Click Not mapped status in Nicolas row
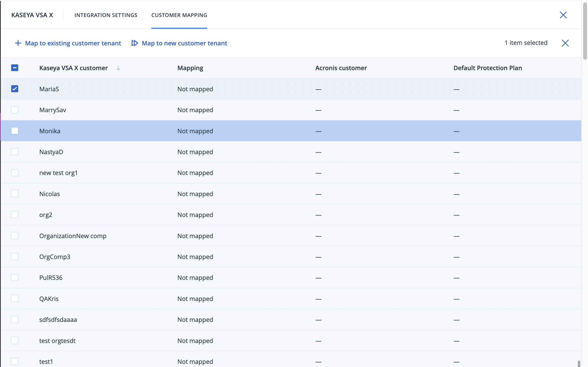Screen dimensions: 588x367 coord(195,194)
